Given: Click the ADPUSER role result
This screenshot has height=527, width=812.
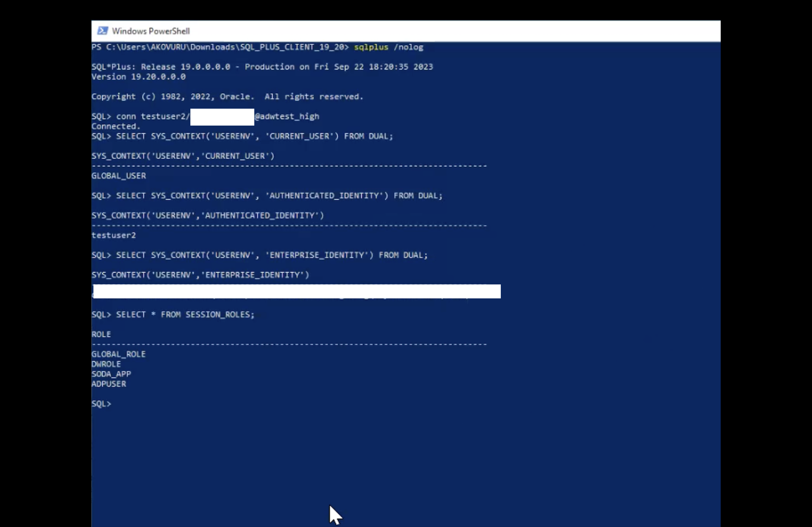Looking at the screenshot, I should click(x=109, y=384).
